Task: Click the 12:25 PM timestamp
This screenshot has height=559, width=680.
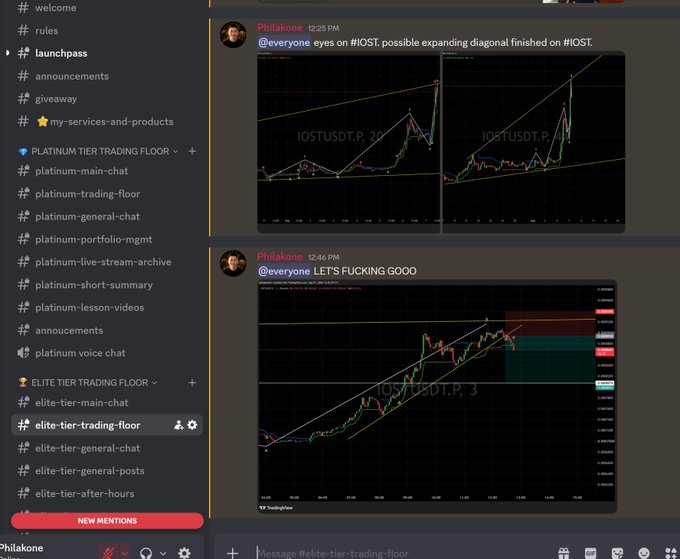Action: point(324,28)
